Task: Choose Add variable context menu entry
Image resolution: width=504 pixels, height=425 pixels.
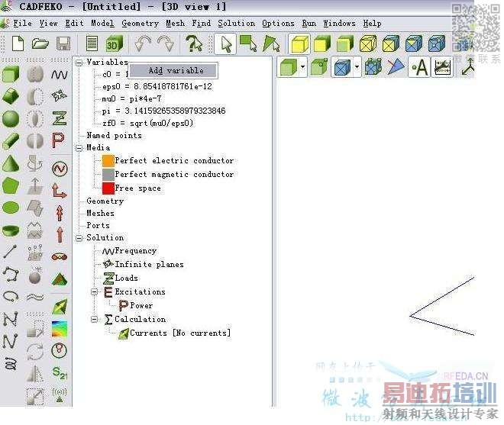Action: [x=173, y=70]
